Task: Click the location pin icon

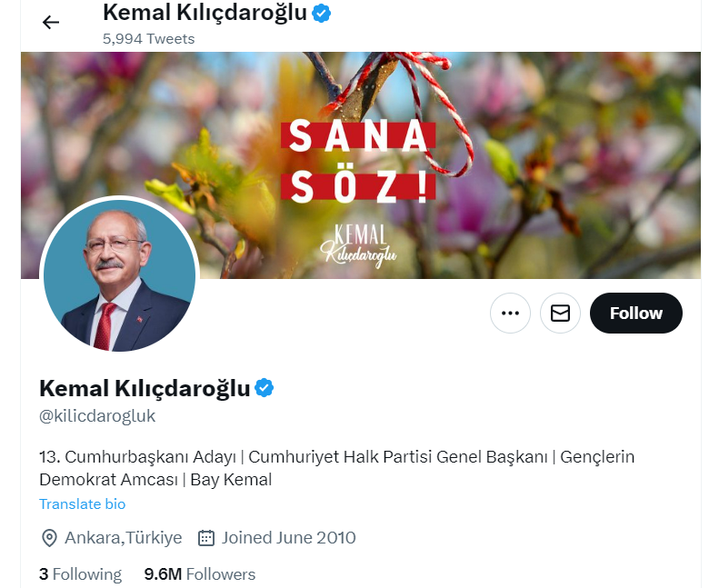Action: pos(49,538)
